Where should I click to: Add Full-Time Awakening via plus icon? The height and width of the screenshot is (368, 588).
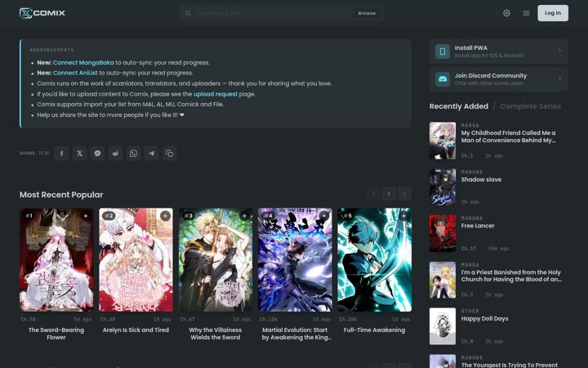pos(403,216)
